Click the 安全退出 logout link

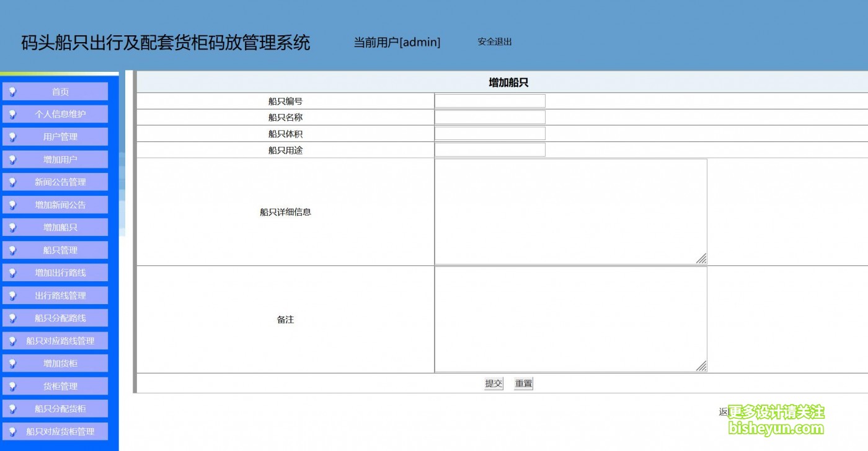[494, 42]
